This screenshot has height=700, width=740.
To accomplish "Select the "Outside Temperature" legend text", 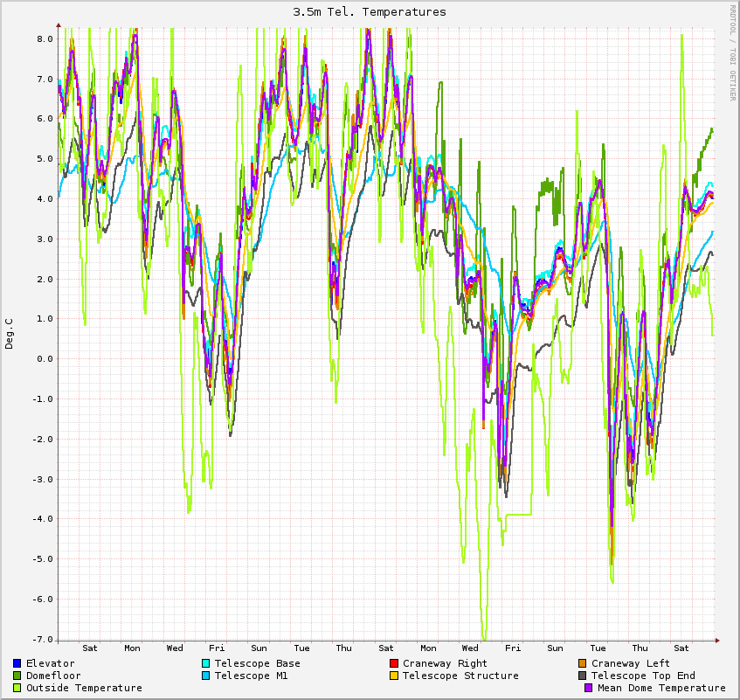I will (84, 688).
